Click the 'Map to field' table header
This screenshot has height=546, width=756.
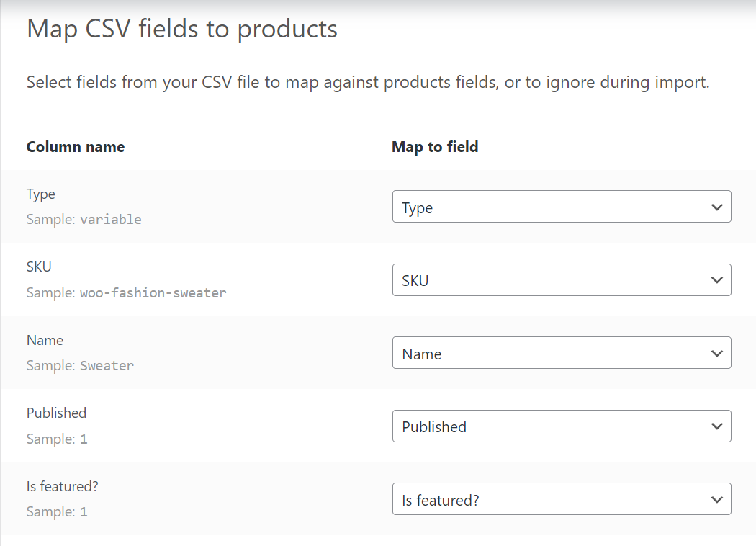coord(435,147)
